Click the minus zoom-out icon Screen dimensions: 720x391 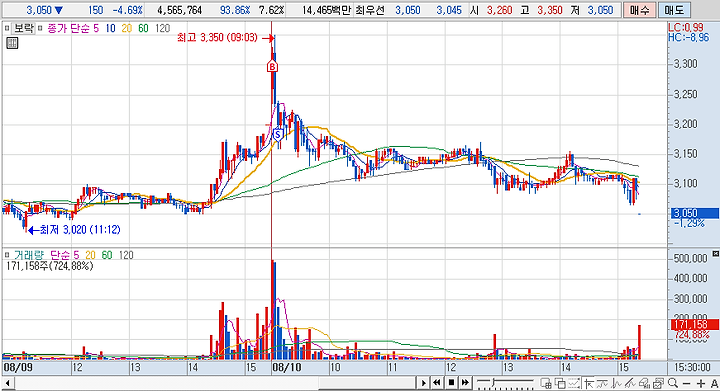pos(687,384)
